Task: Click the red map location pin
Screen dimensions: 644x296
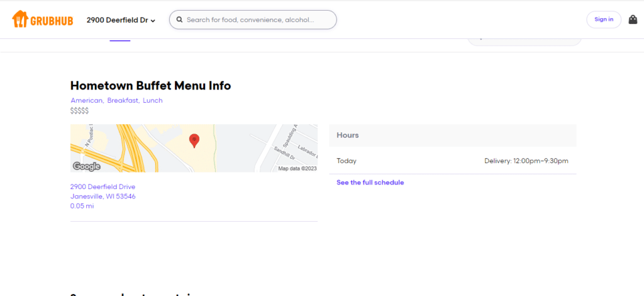Action: coord(194,140)
